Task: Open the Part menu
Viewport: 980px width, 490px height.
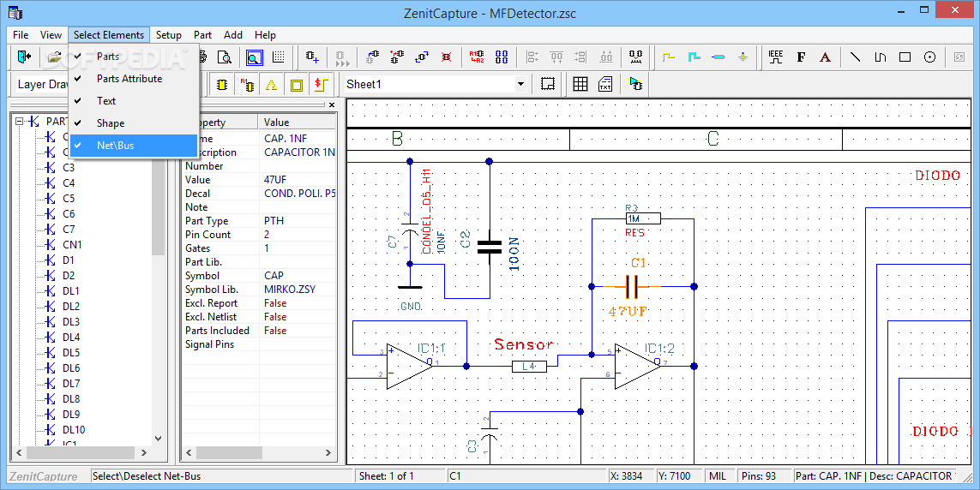Action: click(202, 35)
